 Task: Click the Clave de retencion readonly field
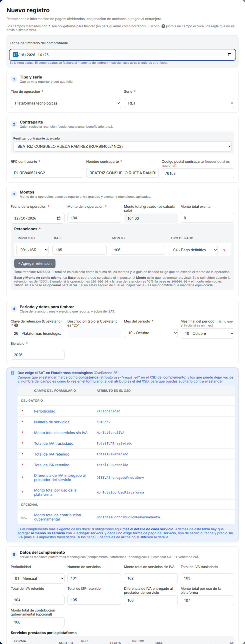coord(37,333)
